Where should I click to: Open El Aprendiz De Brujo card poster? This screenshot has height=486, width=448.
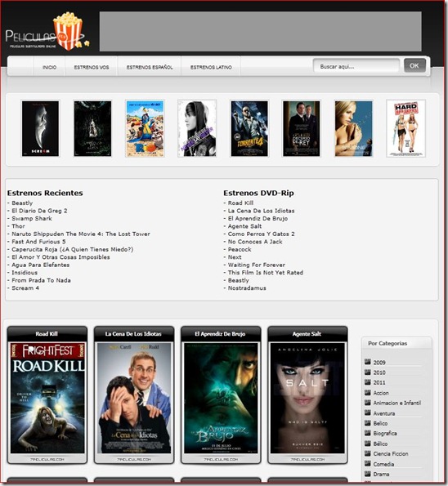click(221, 398)
